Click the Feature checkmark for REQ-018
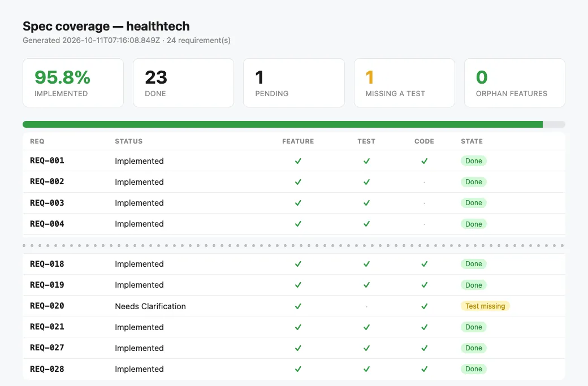The width and height of the screenshot is (588, 386). pos(298,264)
